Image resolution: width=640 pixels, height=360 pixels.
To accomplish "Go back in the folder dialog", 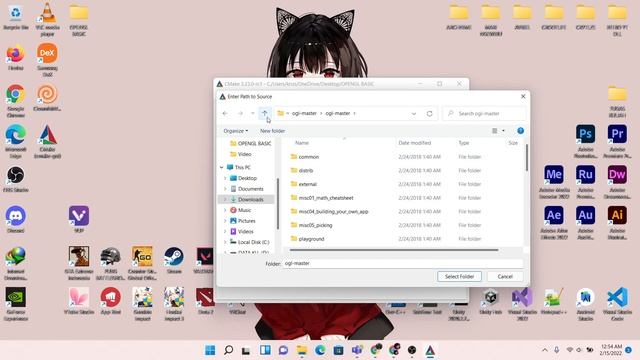I will (x=225, y=113).
